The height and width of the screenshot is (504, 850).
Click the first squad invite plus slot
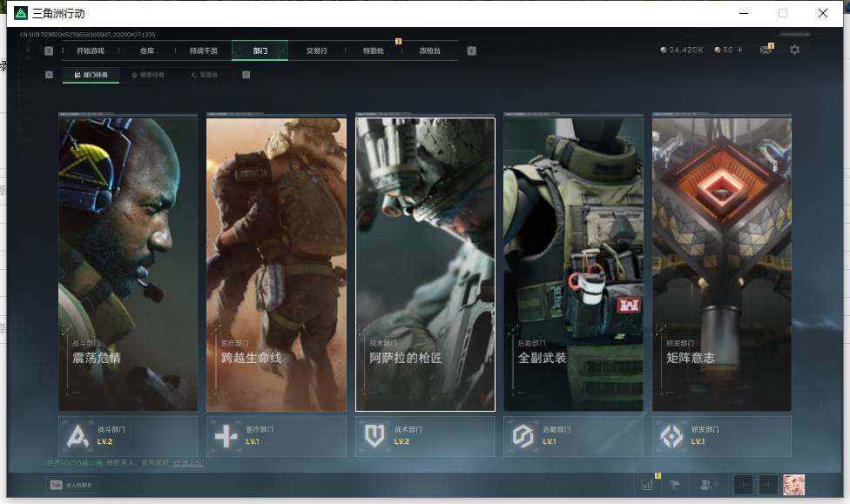(744, 485)
